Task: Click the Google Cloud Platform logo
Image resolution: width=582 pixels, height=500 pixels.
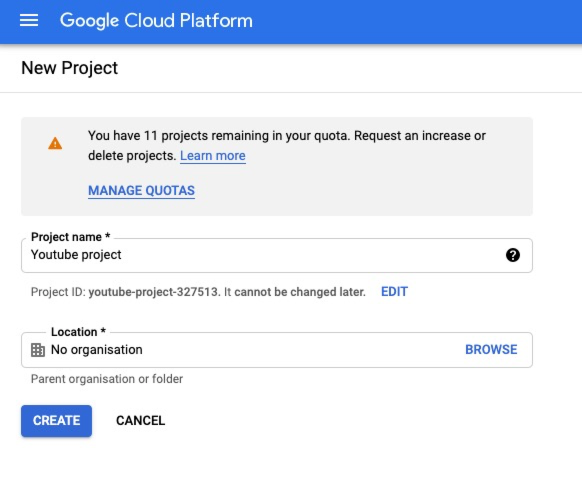Action: pos(156,20)
